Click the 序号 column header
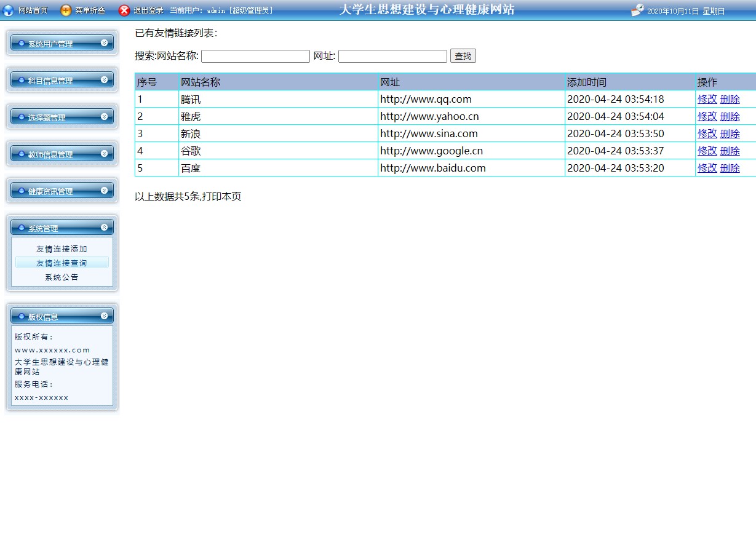Viewport: 756px width, 548px height. [x=157, y=82]
